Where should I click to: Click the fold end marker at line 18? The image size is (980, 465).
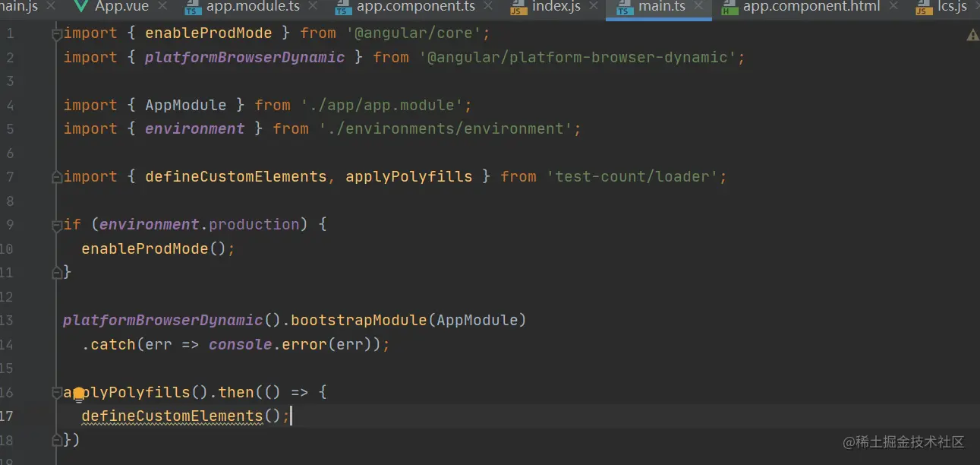(x=56, y=440)
